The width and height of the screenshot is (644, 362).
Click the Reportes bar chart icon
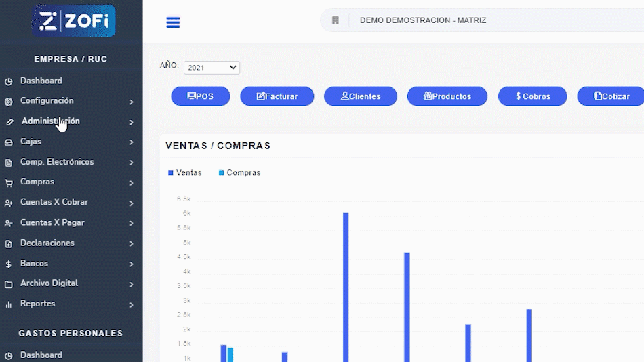click(8, 304)
